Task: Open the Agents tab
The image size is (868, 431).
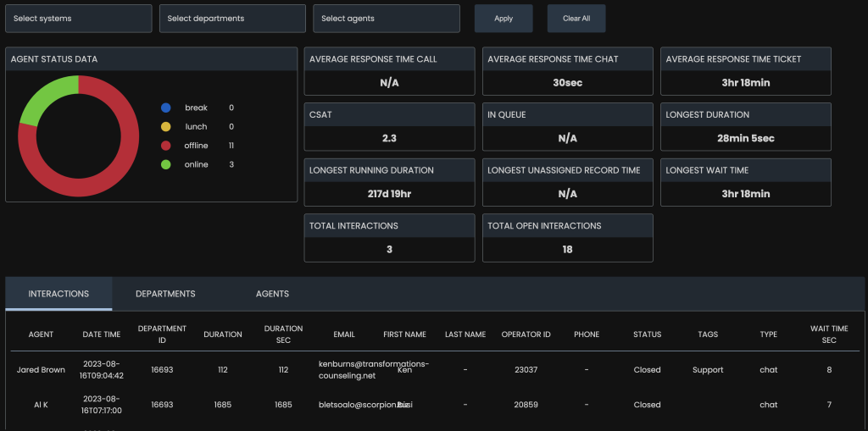Action: (x=272, y=294)
